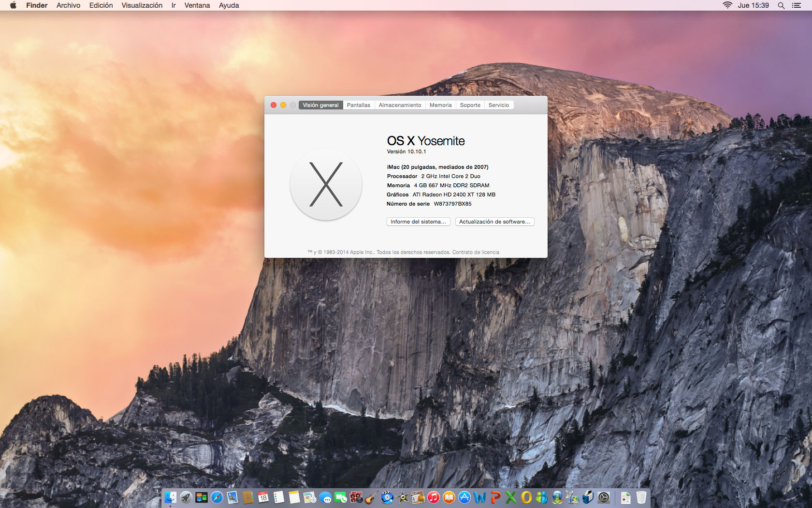Open iBooks orange book icon
This screenshot has width=812, height=508.
449,497
